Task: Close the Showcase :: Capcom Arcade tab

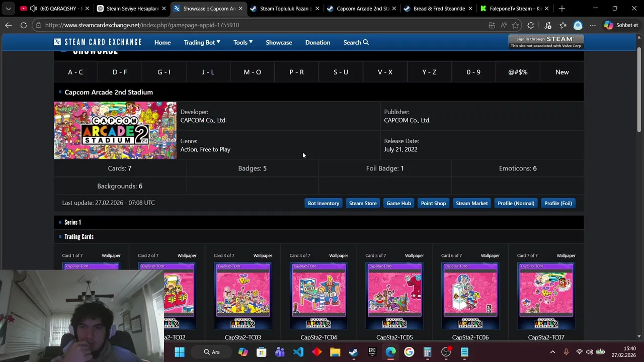Action: pyautogui.click(x=240, y=9)
